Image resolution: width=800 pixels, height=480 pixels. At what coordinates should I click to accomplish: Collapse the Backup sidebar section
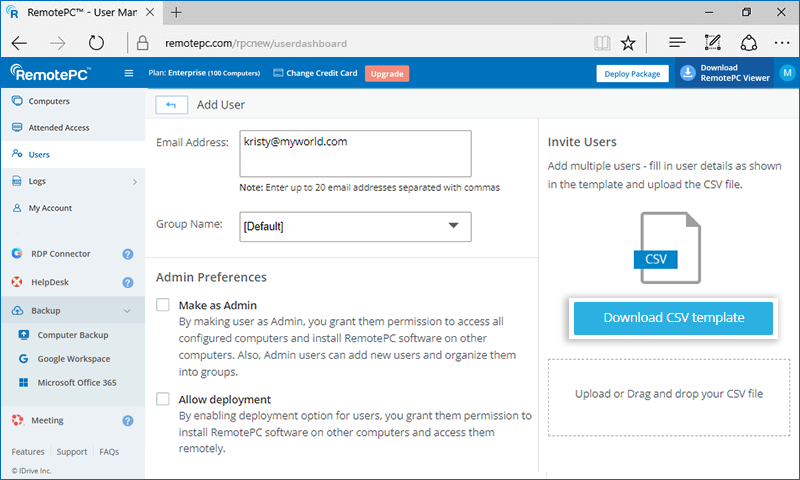127,311
